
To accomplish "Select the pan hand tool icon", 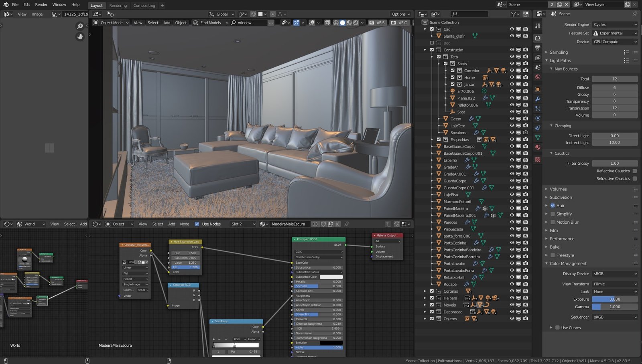I will pos(80,36).
